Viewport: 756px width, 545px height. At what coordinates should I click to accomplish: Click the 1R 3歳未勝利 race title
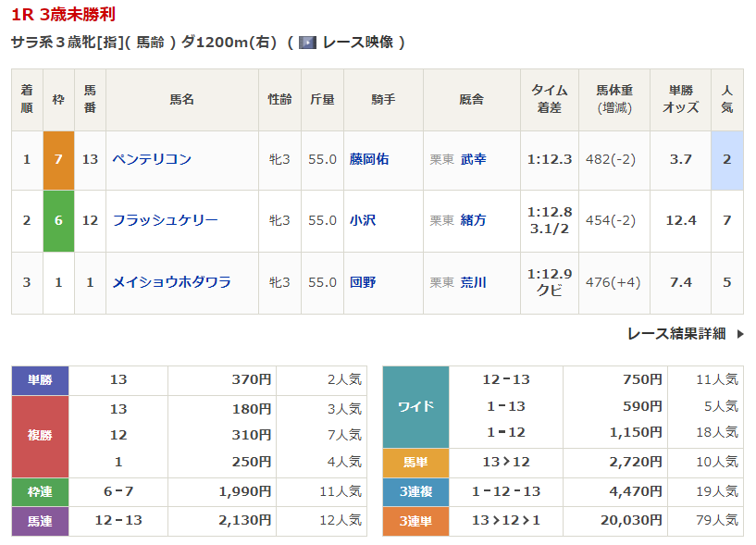(x=63, y=15)
